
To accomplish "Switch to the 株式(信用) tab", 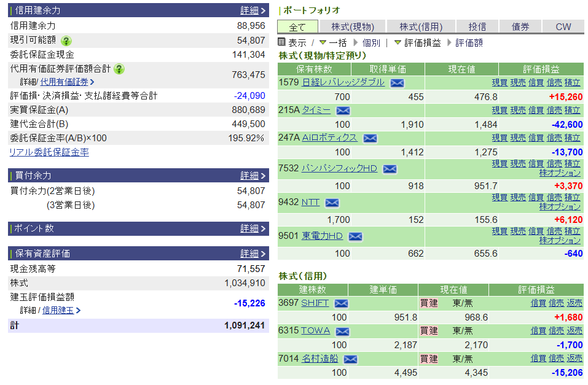I will (x=421, y=26).
